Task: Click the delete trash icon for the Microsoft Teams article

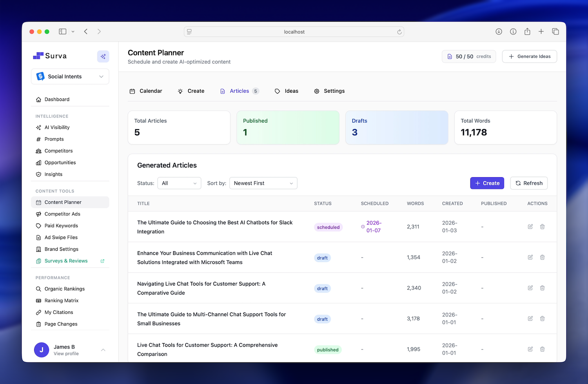Action: (542, 257)
